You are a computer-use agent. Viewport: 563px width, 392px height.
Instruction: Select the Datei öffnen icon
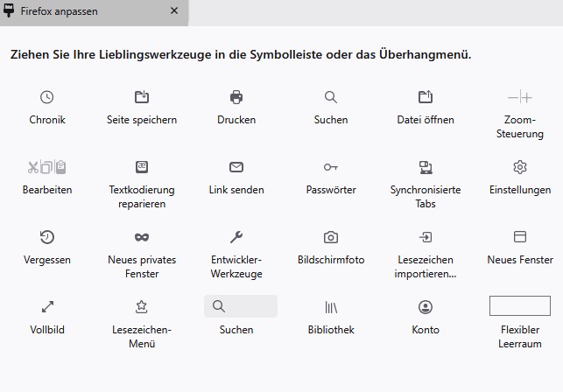click(x=426, y=97)
